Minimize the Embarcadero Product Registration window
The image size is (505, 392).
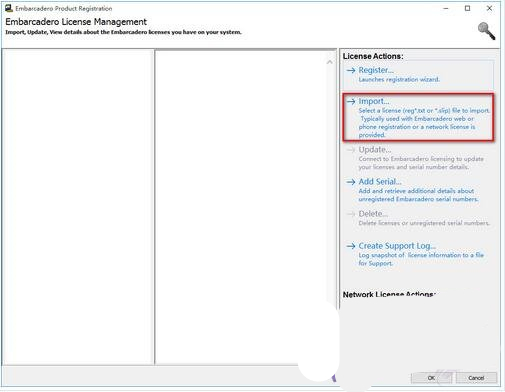click(446, 8)
